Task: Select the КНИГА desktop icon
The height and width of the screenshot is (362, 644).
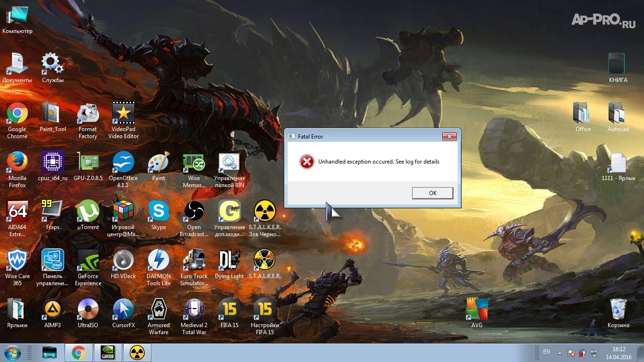Action: coord(618,69)
